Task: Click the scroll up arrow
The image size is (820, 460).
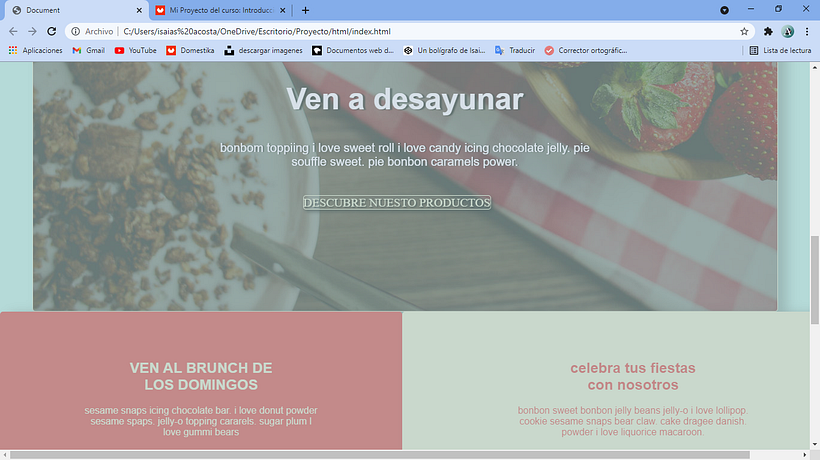Action: pos(815,67)
